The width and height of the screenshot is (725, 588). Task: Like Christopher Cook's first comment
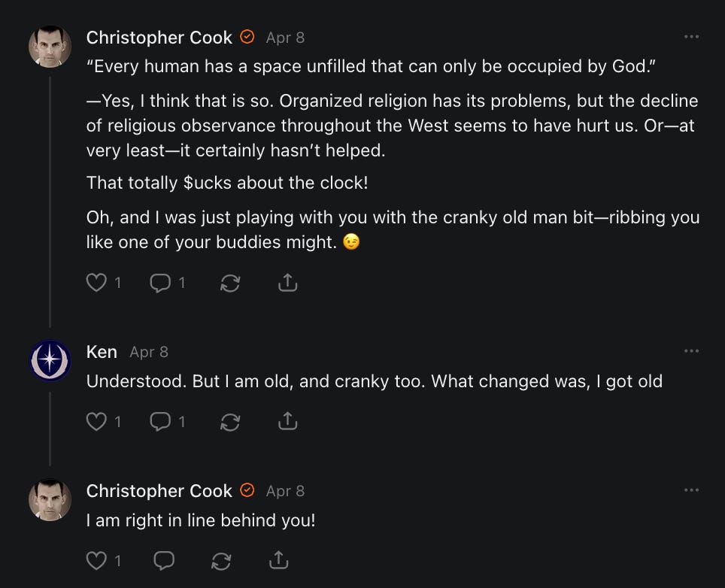pos(97,283)
